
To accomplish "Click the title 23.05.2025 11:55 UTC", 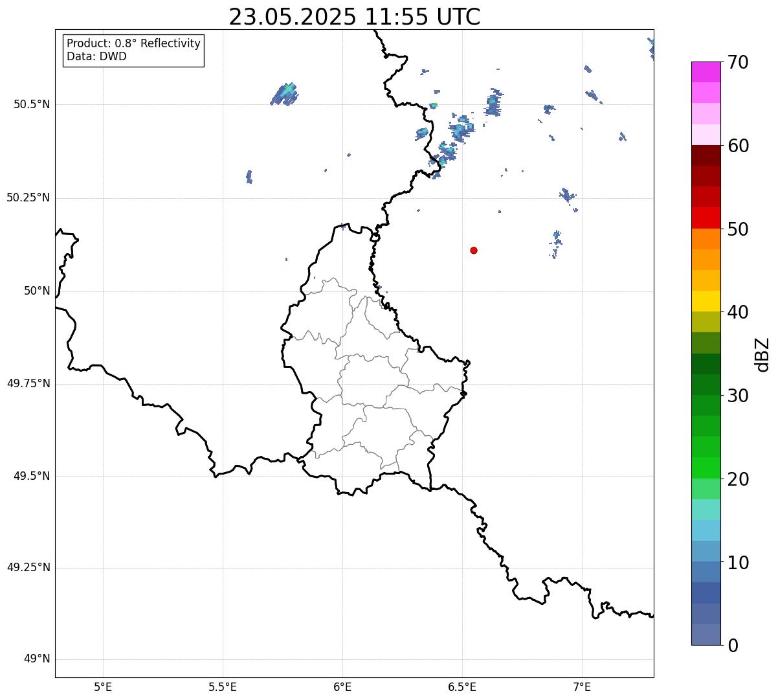I will click(x=355, y=17).
